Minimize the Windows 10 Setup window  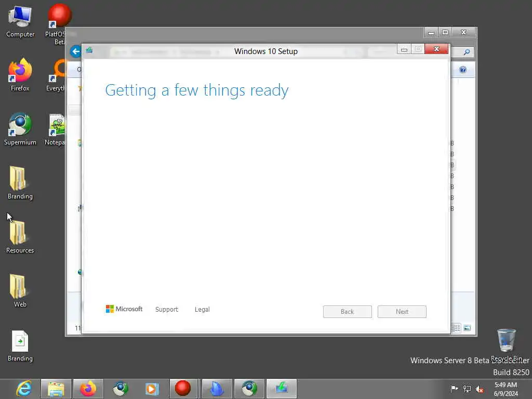coord(404,49)
